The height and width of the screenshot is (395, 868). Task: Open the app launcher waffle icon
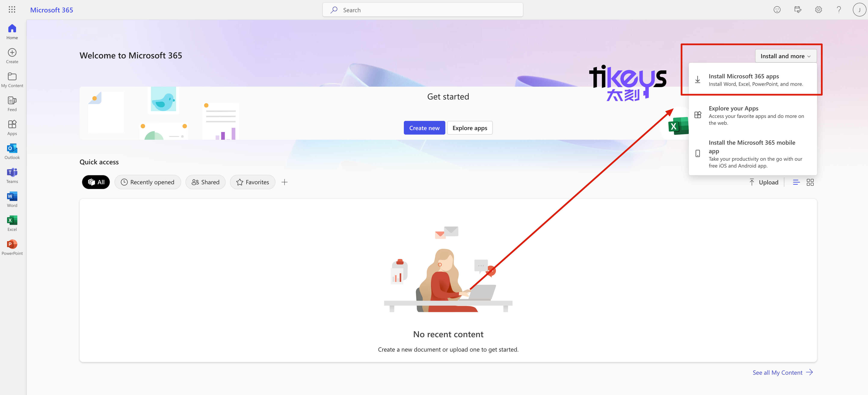12,10
